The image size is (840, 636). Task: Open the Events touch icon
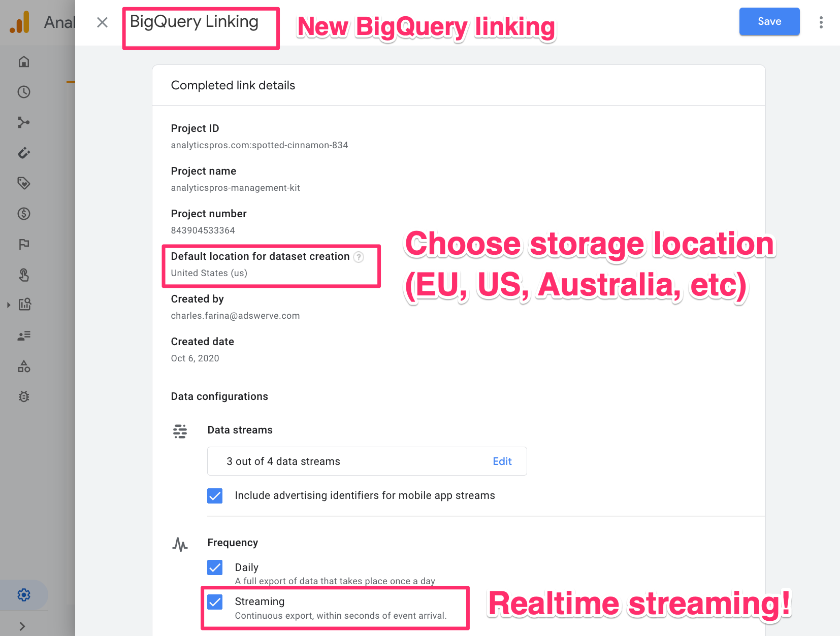pos(24,275)
